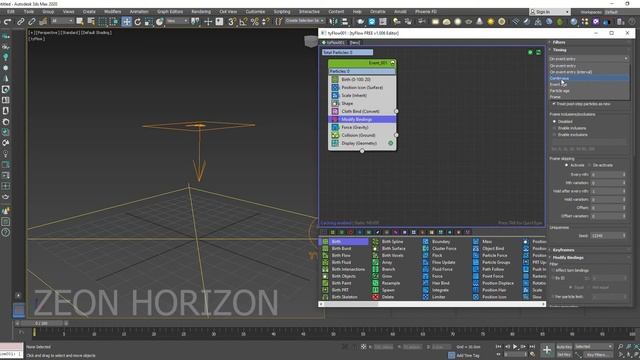Click the seed value input field

click(x=608, y=236)
